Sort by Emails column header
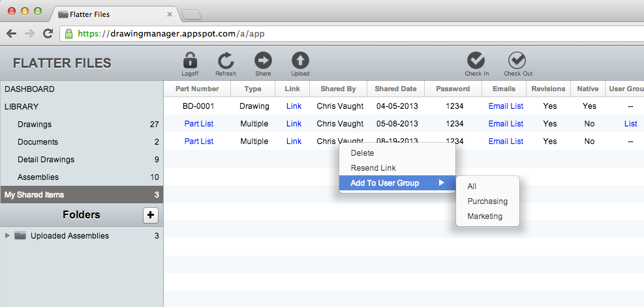The width and height of the screenshot is (644, 307). pos(504,89)
